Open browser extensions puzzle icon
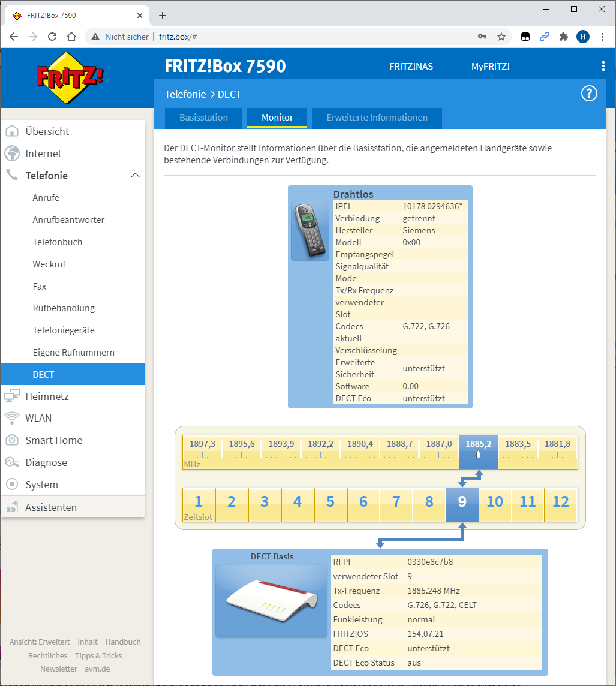616x686 pixels. click(x=563, y=37)
